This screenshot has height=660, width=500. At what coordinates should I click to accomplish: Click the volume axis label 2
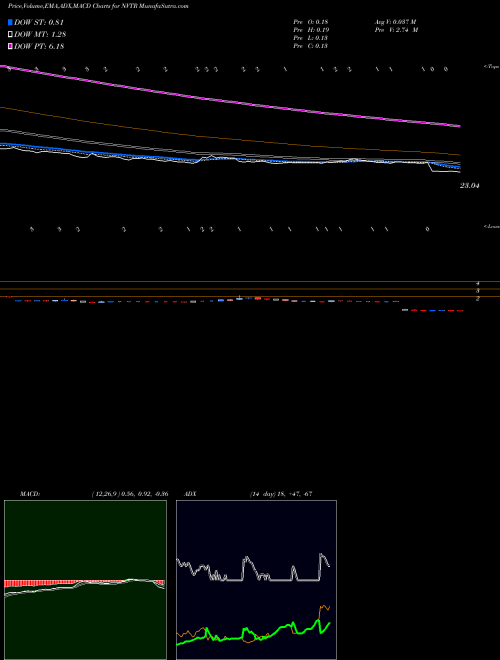(x=478, y=299)
